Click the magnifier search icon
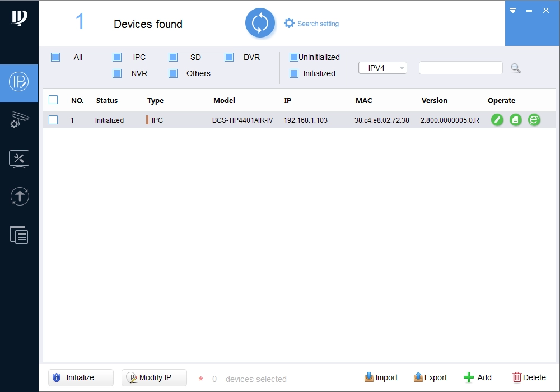 click(x=515, y=68)
